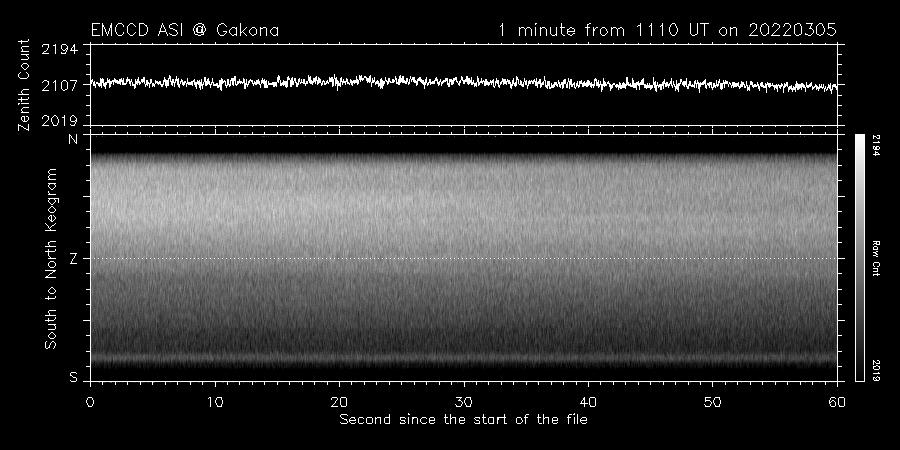Click the x-axis tick label 40
The height and width of the screenshot is (450, 900).
[x=588, y=402]
